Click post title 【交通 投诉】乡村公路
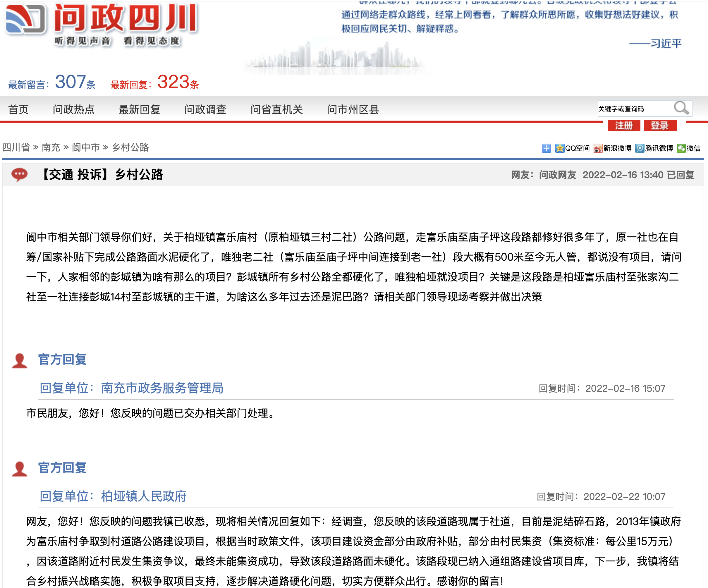The height and width of the screenshot is (588, 708). [101, 175]
